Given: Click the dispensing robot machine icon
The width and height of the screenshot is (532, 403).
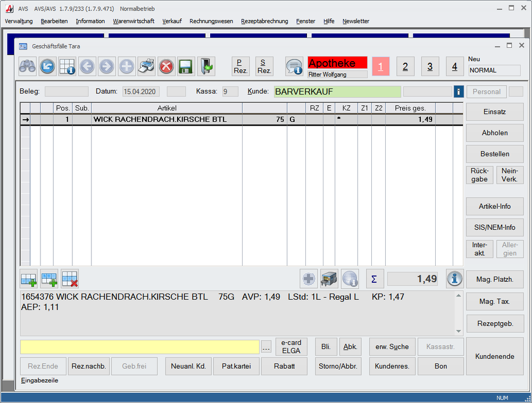Looking at the screenshot, I should click(329, 279).
